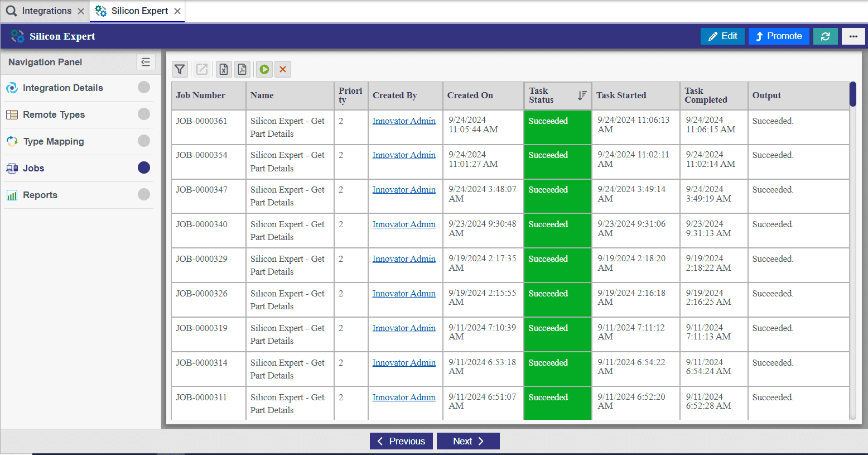Select the Integration Details status circle
This screenshot has width=868, height=455.
click(x=144, y=87)
